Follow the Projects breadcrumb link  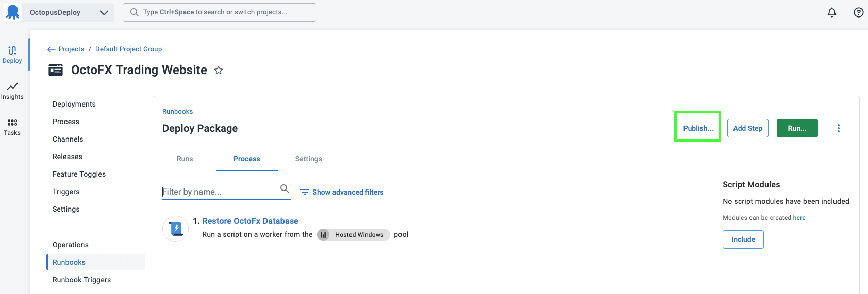[71, 49]
